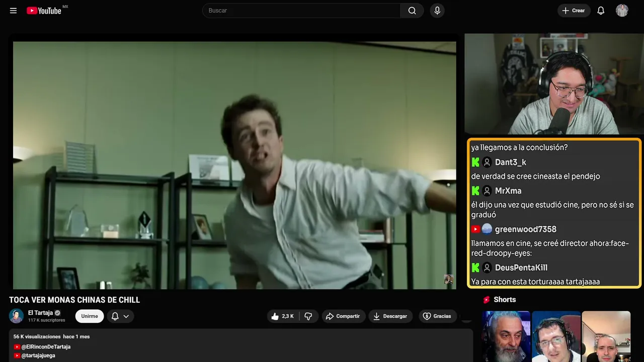Viewport: 644px width, 362px height.
Task: Click the verified badge beside El Tartaja
Action: coord(57,313)
